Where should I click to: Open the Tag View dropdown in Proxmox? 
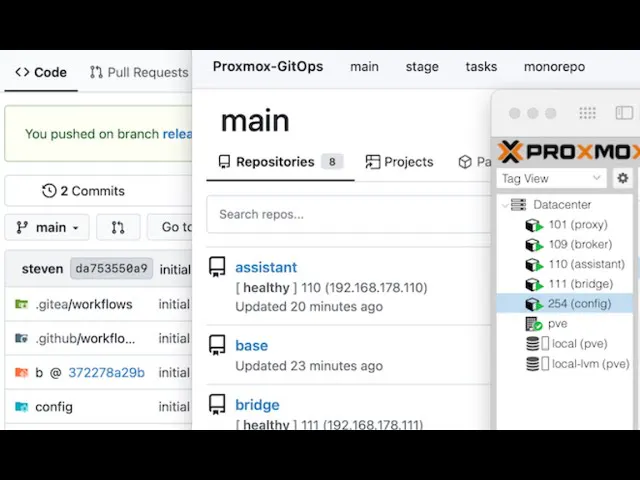551,178
